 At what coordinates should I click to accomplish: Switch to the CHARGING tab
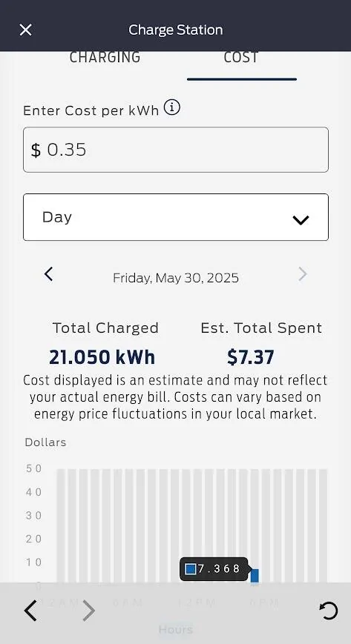pyautogui.click(x=105, y=57)
